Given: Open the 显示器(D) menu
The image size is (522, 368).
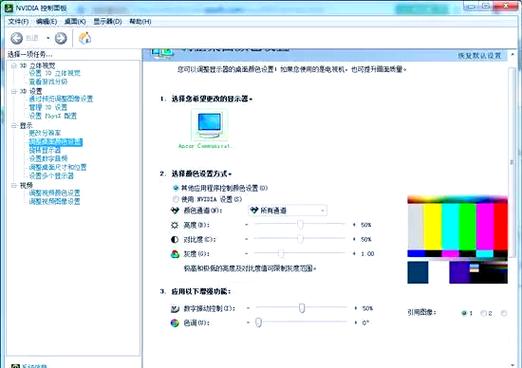Looking at the screenshot, I should pos(107,22).
